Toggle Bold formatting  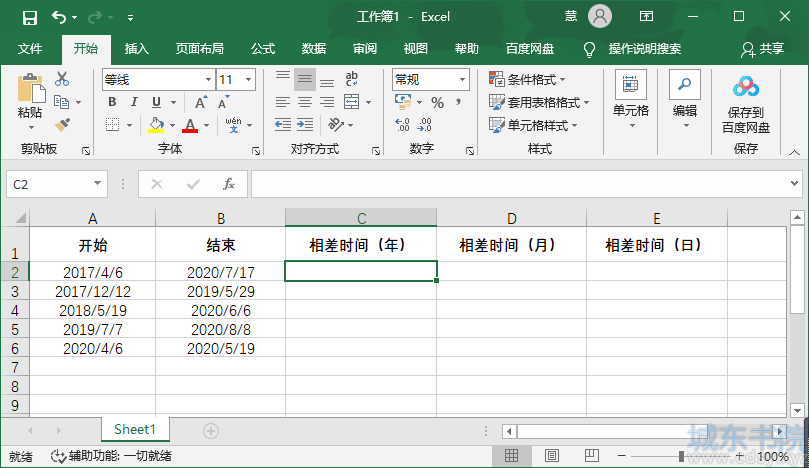pos(112,102)
